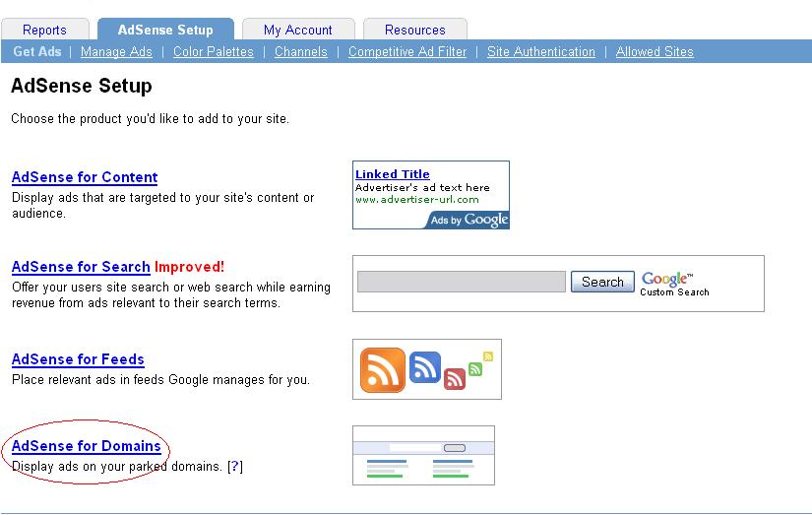The image size is (812, 515).
Task: Click the advertiser-url.com sample URL
Action: (x=417, y=200)
